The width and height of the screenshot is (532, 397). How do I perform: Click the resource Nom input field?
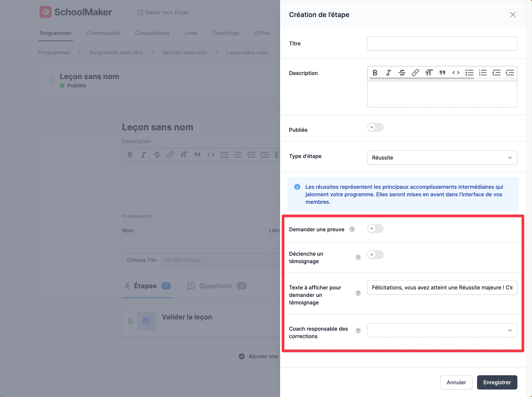pyautogui.click(x=193, y=241)
